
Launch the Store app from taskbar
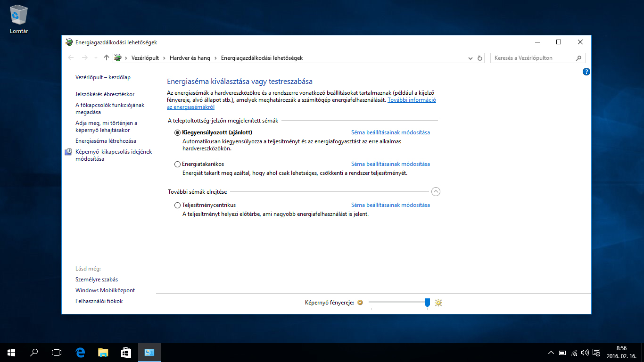coord(126,352)
